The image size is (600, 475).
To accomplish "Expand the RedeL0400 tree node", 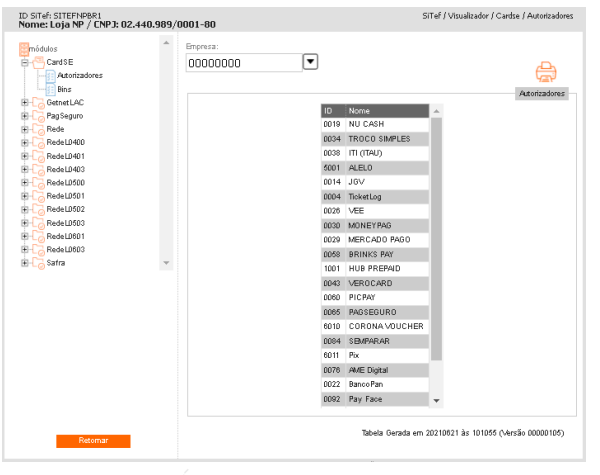I will (x=23, y=143).
